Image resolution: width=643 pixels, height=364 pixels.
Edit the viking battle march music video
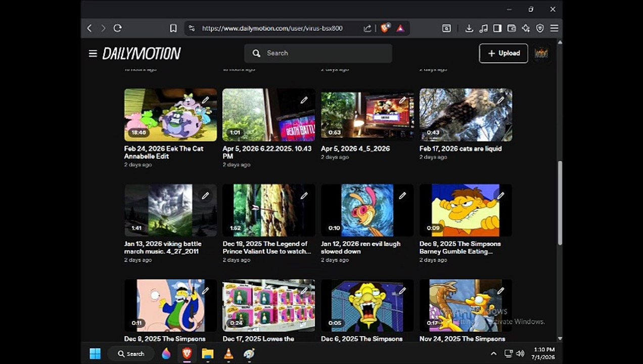[x=205, y=196]
